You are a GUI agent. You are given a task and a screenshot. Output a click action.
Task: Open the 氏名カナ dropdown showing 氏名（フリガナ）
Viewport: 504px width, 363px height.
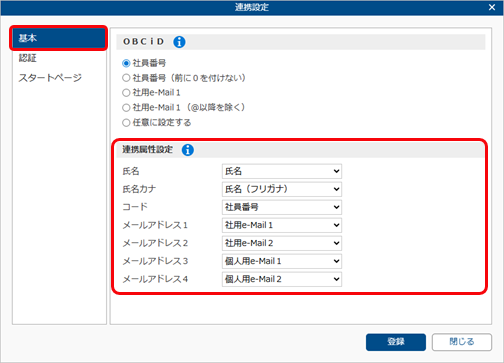point(282,189)
